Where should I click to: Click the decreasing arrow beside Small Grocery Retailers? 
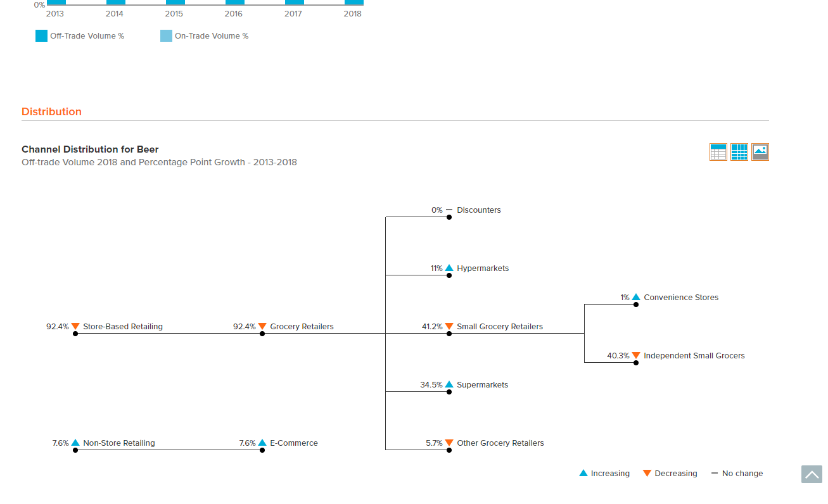(449, 327)
